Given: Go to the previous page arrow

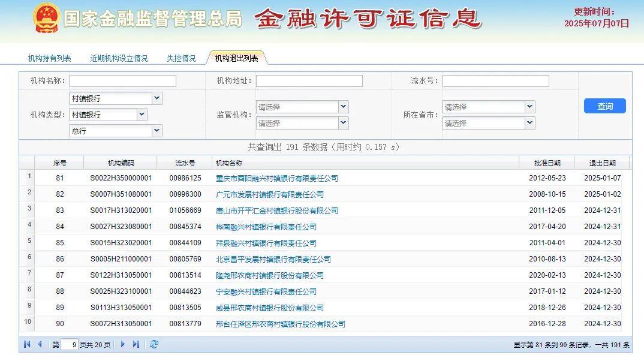Looking at the screenshot, I should tap(40, 344).
